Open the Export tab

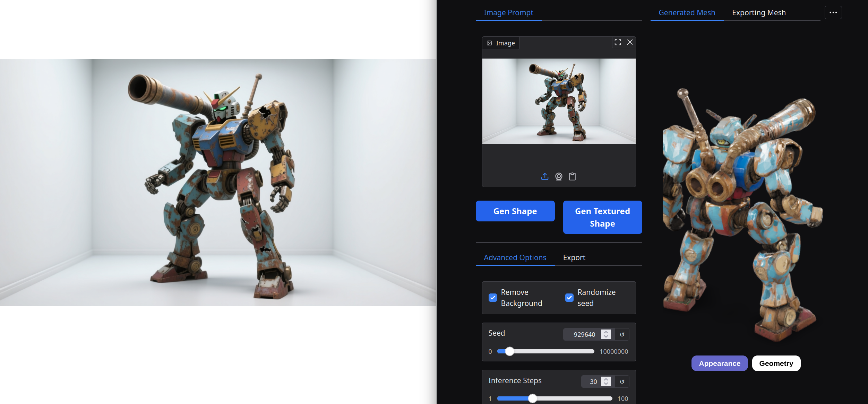click(x=574, y=257)
